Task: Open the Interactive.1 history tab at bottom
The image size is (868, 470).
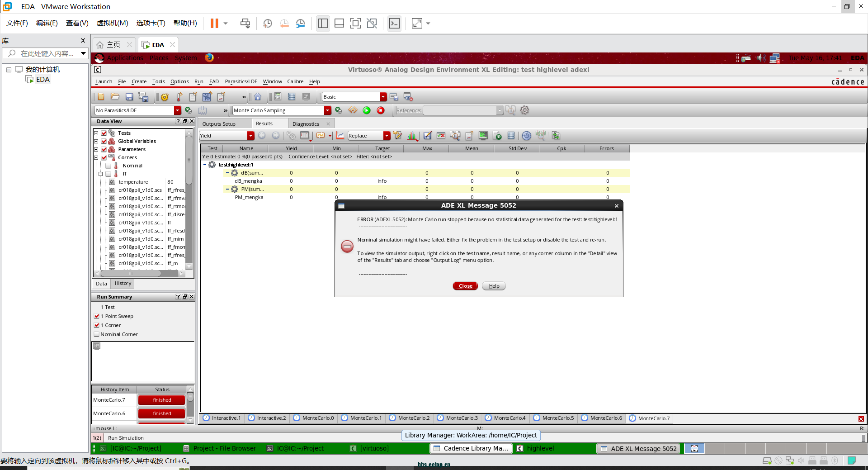Action: [222, 418]
